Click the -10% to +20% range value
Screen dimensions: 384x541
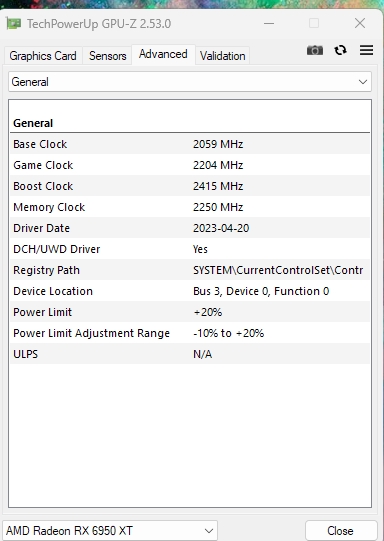229,334
